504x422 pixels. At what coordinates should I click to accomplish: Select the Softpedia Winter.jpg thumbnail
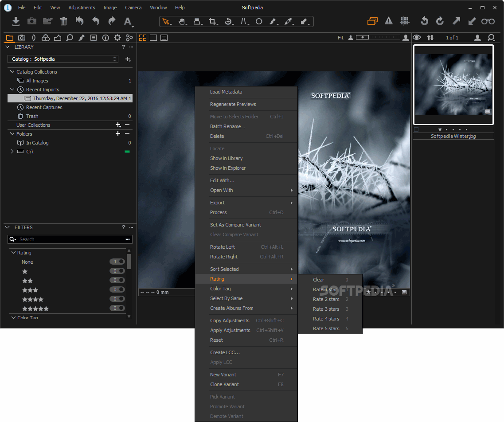coord(453,85)
